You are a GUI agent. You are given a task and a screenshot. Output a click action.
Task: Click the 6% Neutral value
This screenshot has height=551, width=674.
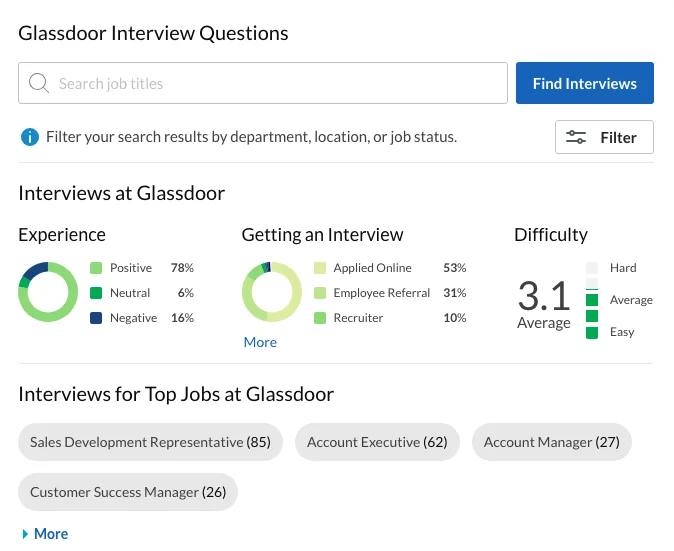pyautogui.click(x=186, y=293)
